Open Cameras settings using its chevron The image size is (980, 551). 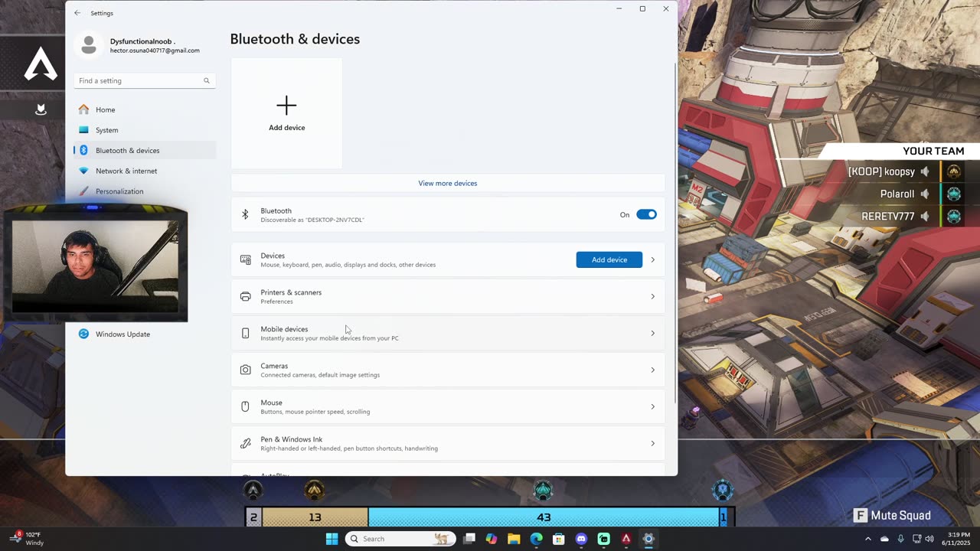click(x=652, y=370)
